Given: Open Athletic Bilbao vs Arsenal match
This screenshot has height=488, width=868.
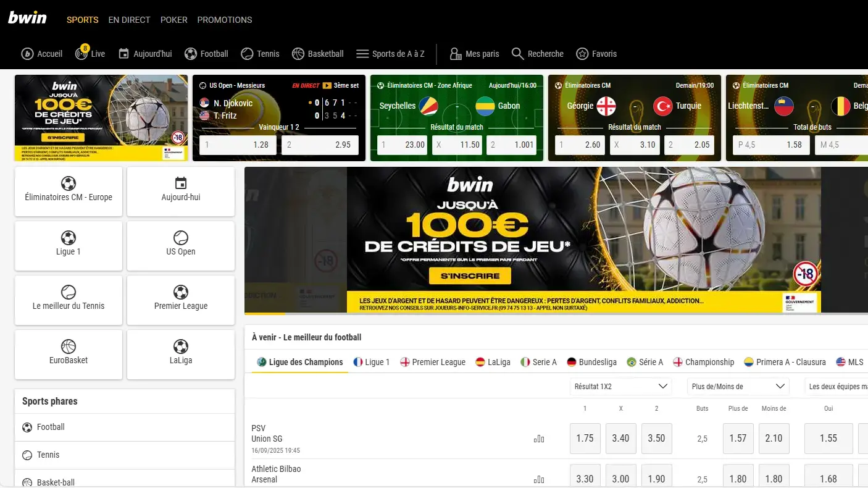Looking at the screenshot, I should coord(276,474).
